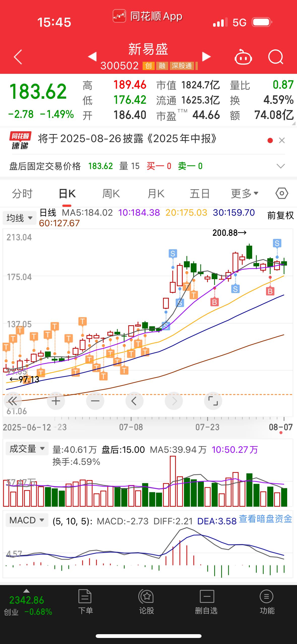Image resolution: width=297 pixels, height=644 pixels.
Task: Tap 删自选 to remove from watchlist
Action: [x=206, y=602]
